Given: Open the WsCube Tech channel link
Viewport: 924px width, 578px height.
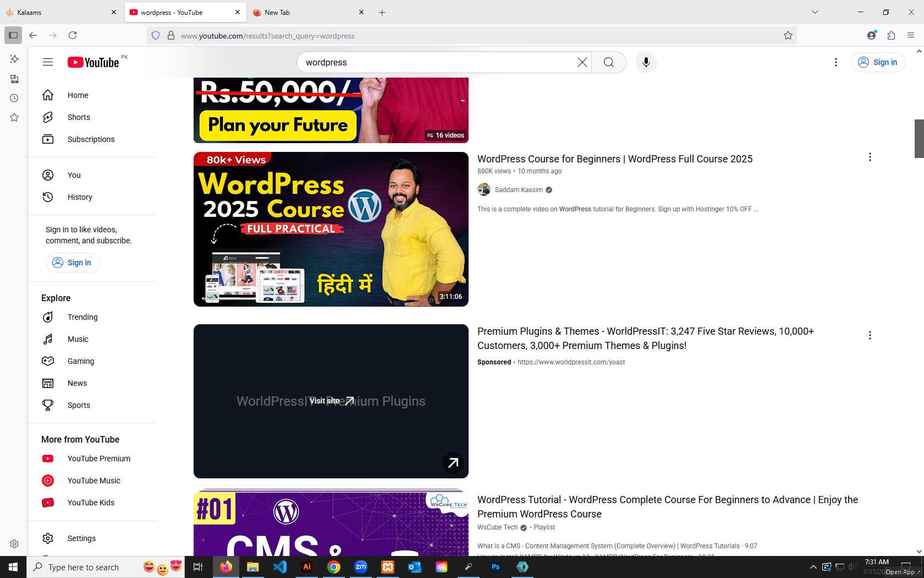Looking at the screenshot, I should tap(497, 527).
